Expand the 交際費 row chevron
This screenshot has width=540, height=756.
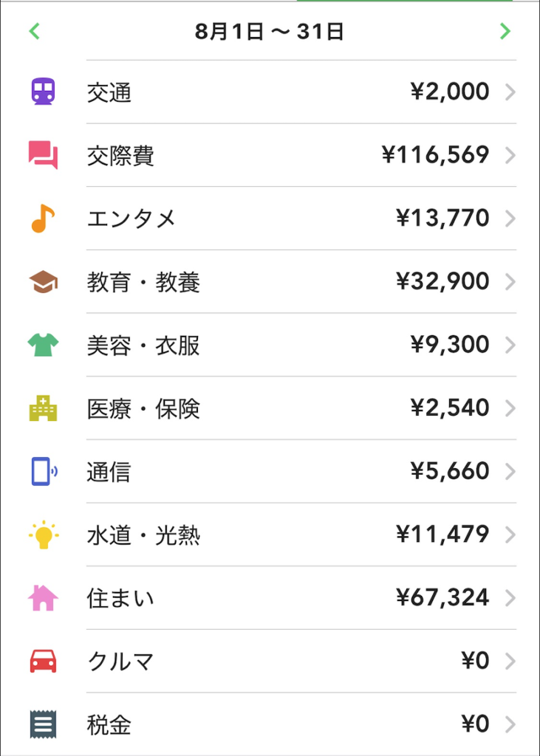pyautogui.click(x=510, y=155)
